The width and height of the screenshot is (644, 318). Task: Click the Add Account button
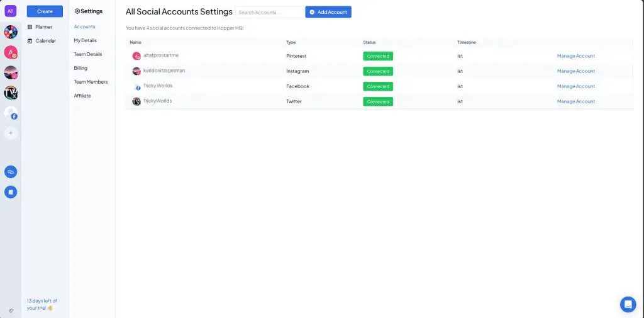pyautogui.click(x=328, y=13)
